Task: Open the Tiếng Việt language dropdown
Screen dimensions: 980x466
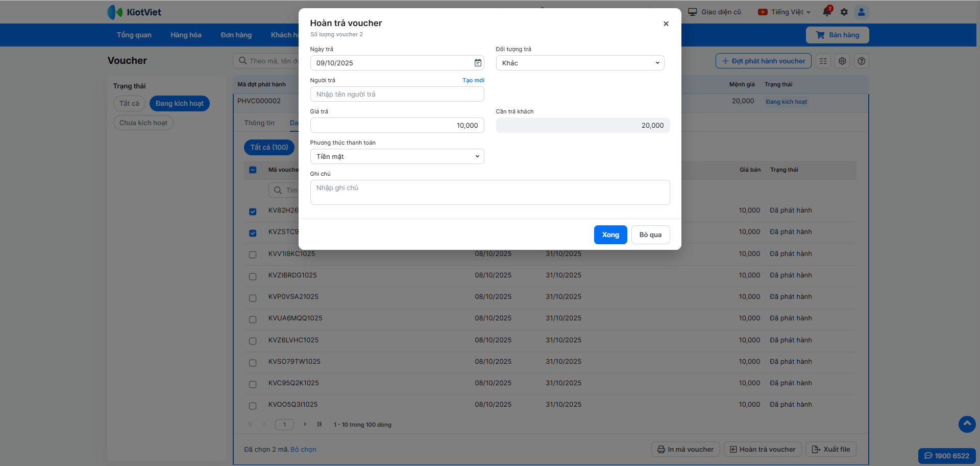Action: pyautogui.click(x=784, y=12)
